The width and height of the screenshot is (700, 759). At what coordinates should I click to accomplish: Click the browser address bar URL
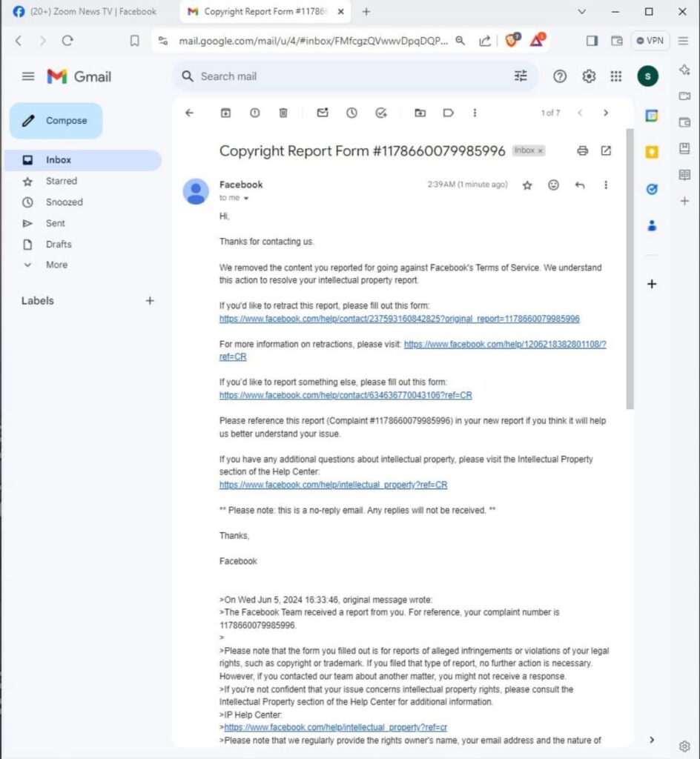[x=313, y=42]
